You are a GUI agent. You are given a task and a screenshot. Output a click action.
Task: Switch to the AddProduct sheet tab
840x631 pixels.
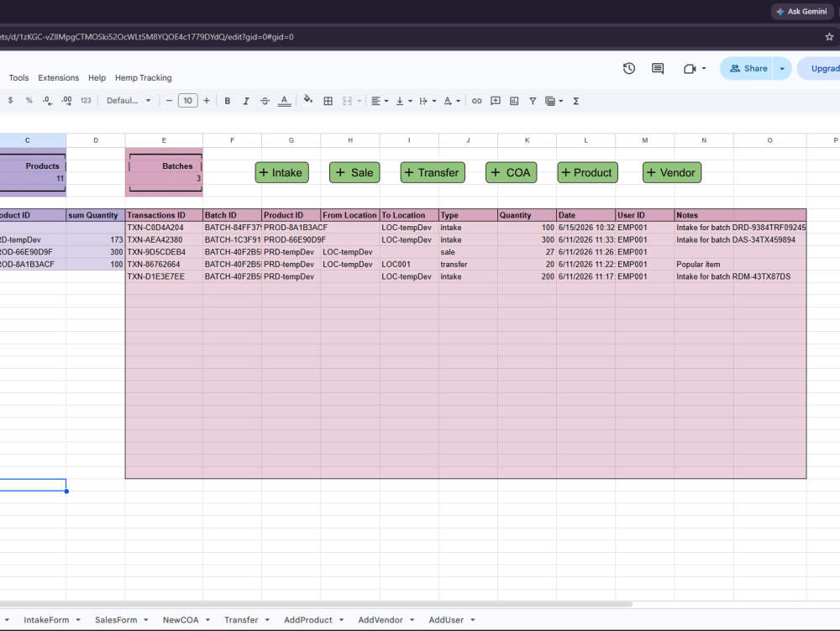[308, 620]
